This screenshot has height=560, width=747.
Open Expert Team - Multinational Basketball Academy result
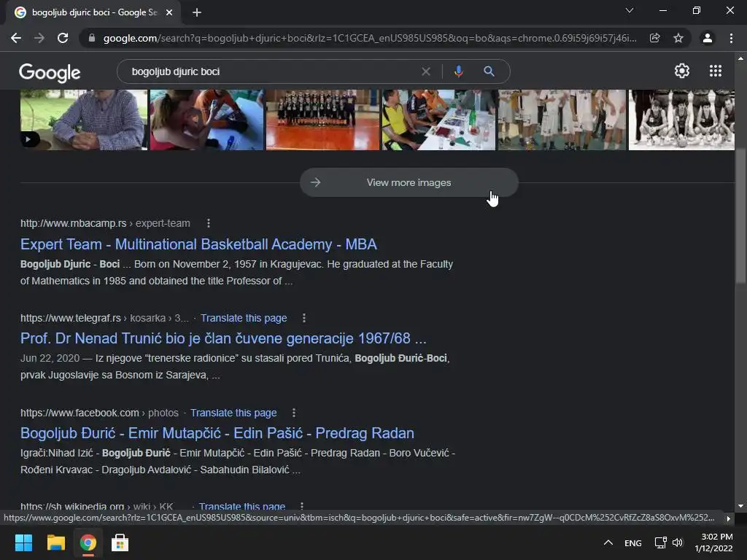click(198, 244)
